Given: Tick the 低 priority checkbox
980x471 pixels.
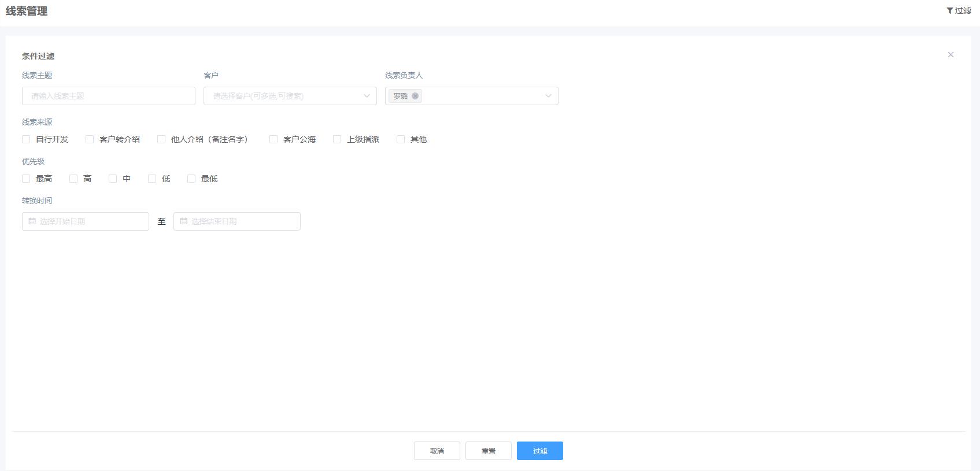Looking at the screenshot, I should pos(152,179).
